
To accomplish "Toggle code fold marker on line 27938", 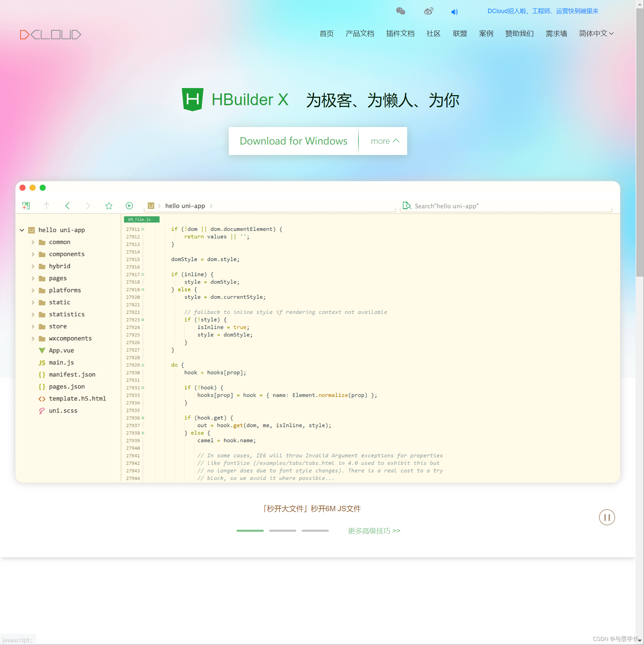I will [x=143, y=433].
